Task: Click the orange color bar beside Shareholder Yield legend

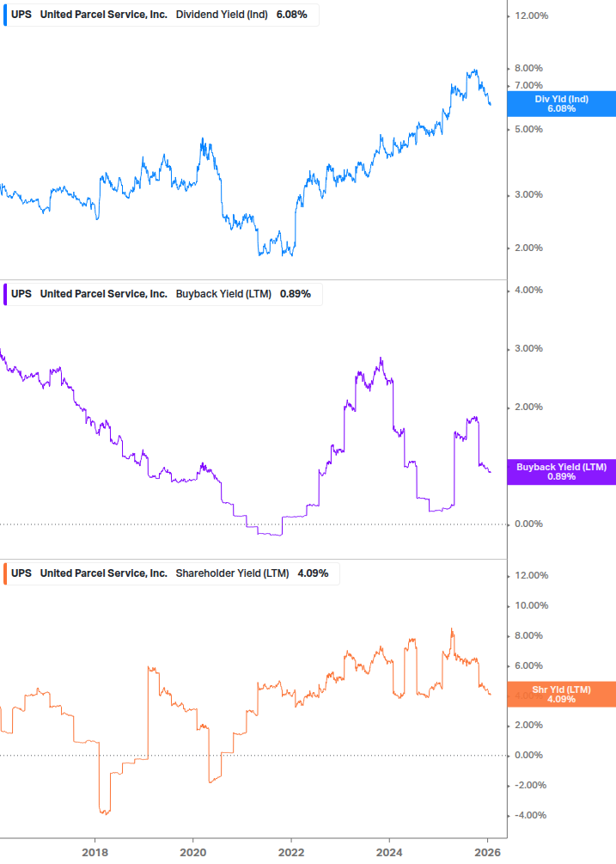Action: 7,573
